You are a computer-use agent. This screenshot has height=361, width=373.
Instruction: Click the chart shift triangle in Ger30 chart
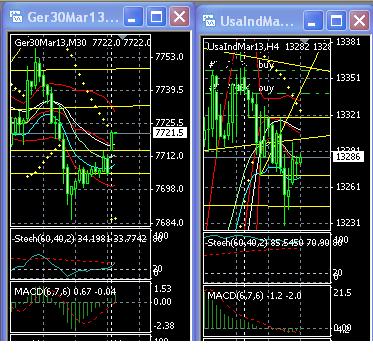[x=123, y=36]
